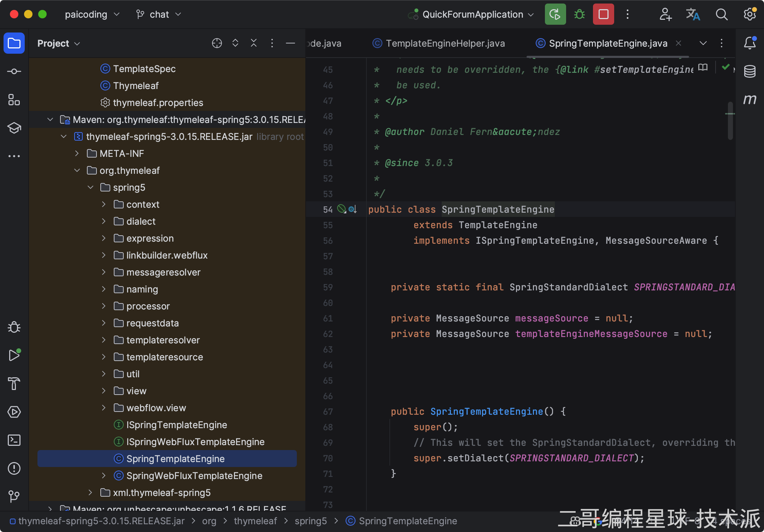Viewport: 764px width, 532px height.
Task: Hide the Project panel with minus button
Action: (290, 43)
